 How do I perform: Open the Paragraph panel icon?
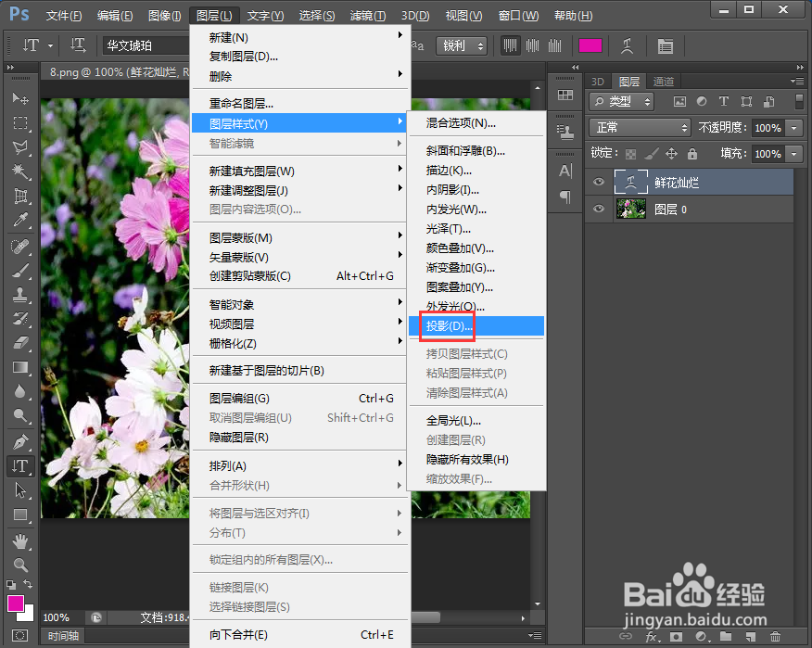click(x=565, y=197)
